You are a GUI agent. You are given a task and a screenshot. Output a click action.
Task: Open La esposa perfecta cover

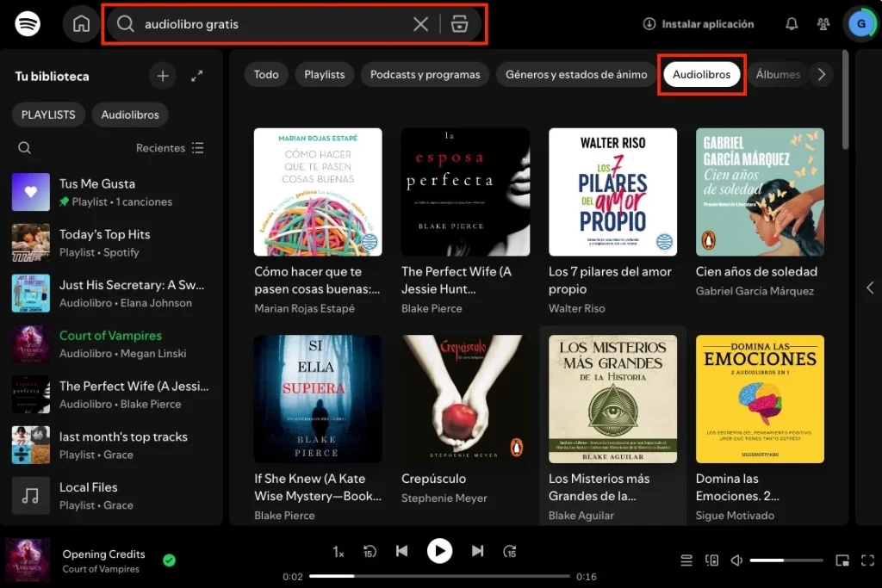(465, 192)
